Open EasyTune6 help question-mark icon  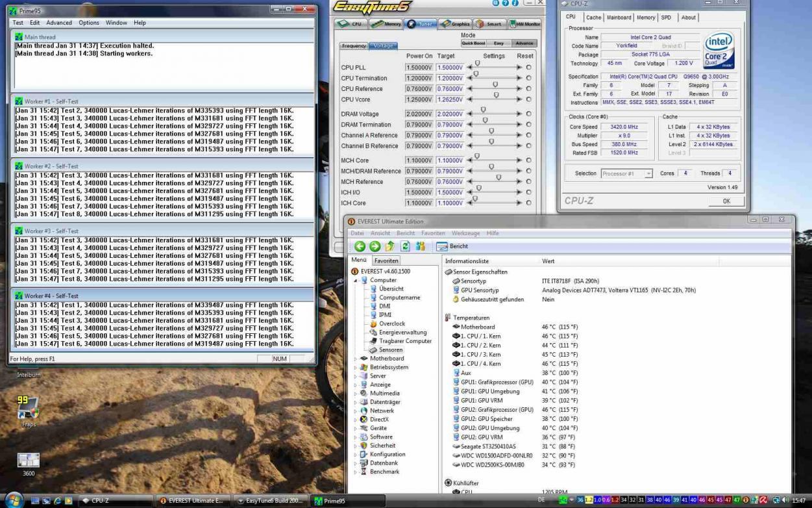click(x=506, y=3)
